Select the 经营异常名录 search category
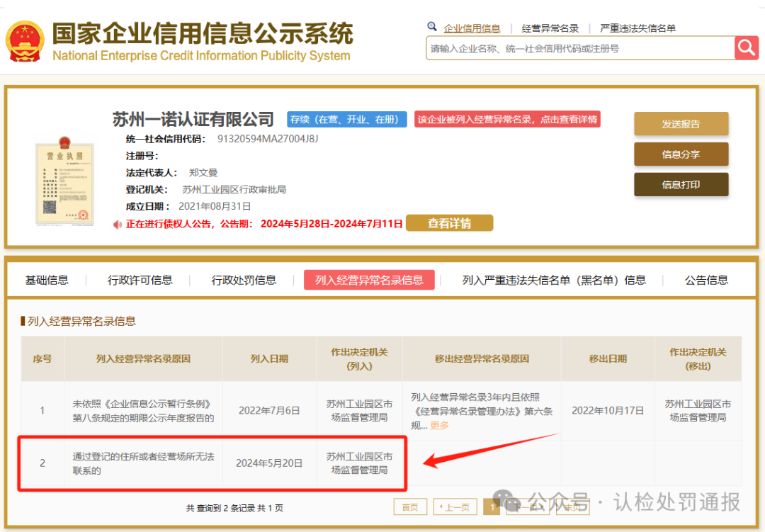 coord(550,28)
